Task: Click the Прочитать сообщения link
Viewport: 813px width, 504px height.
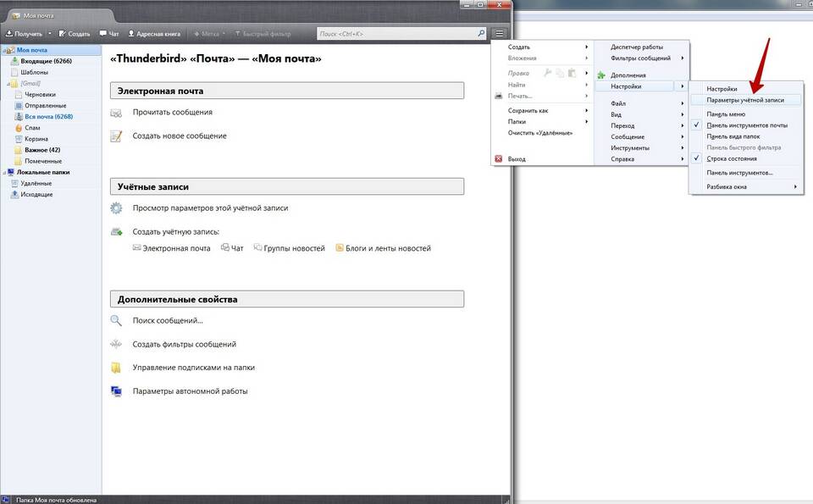Action: 172,112
